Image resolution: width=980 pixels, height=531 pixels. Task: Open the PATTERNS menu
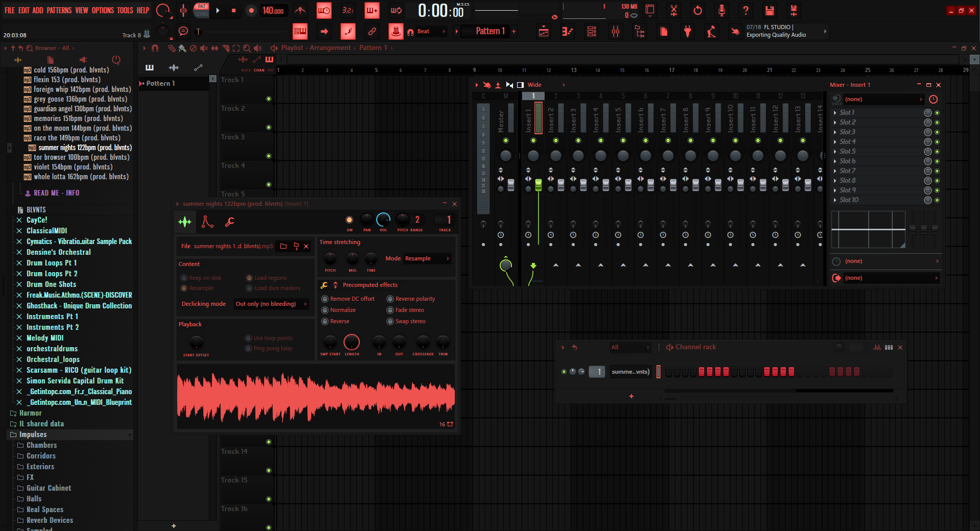pos(59,10)
